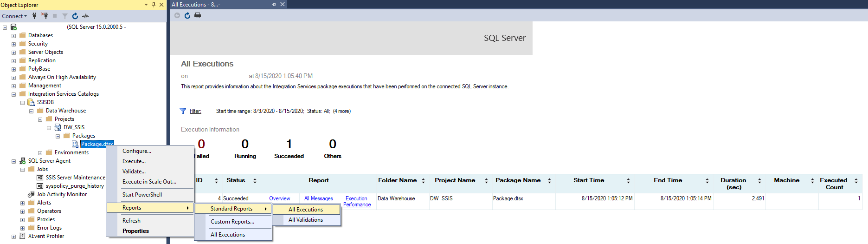Refresh the Object Explorer tree
This screenshot has height=244, width=868.
coord(75,16)
